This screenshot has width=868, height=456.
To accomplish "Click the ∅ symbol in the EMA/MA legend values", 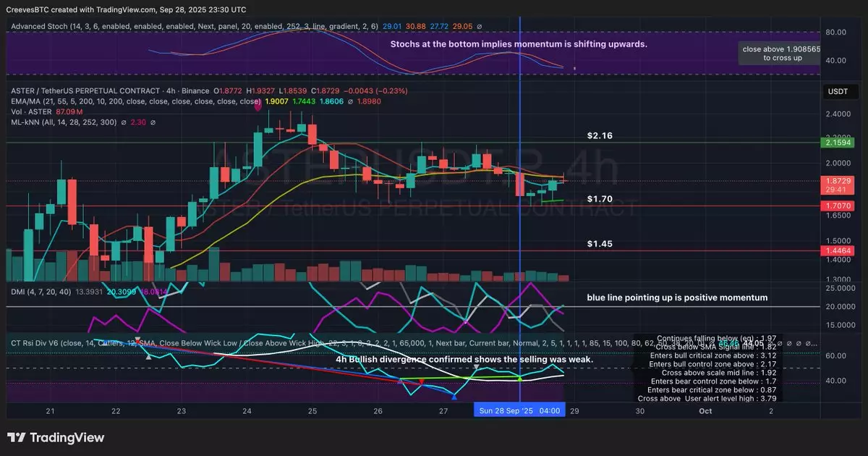I will [x=350, y=101].
